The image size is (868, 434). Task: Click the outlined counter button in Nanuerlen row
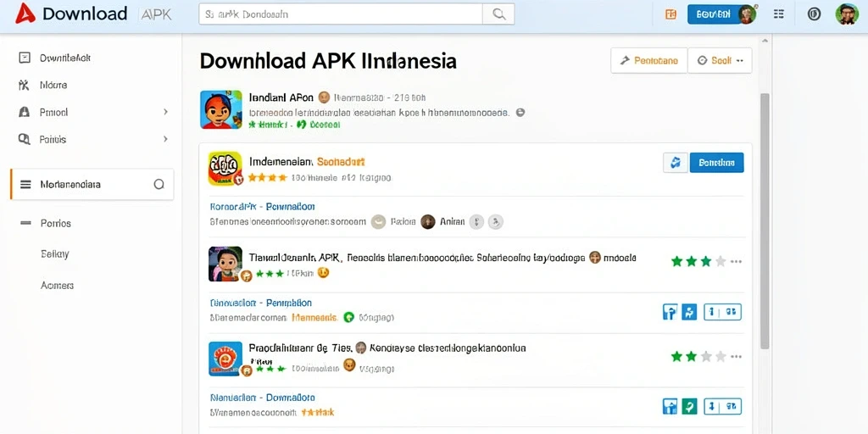pos(722,407)
